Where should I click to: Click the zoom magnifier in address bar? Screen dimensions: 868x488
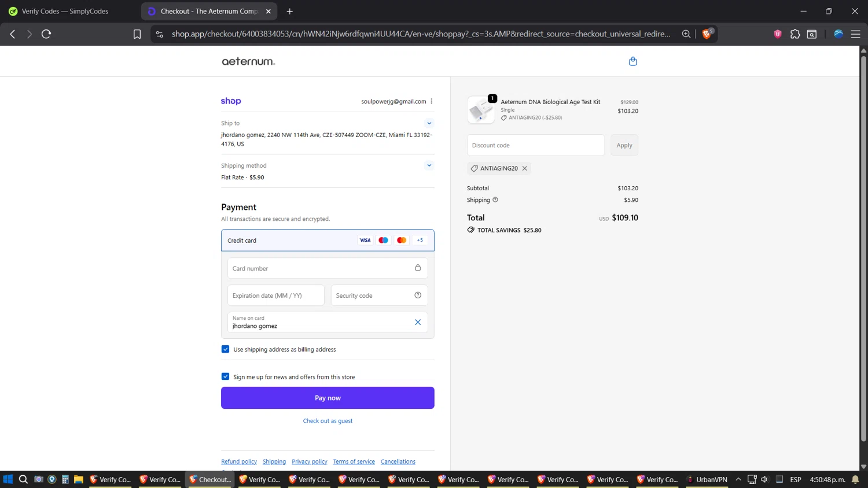pyautogui.click(x=686, y=34)
